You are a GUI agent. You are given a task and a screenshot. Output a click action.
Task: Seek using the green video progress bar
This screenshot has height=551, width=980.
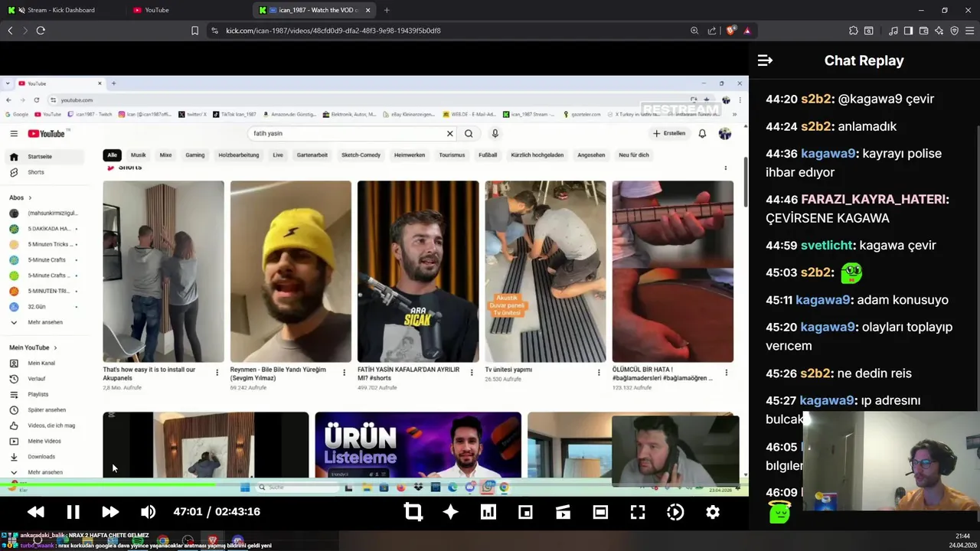click(x=374, y=484)
